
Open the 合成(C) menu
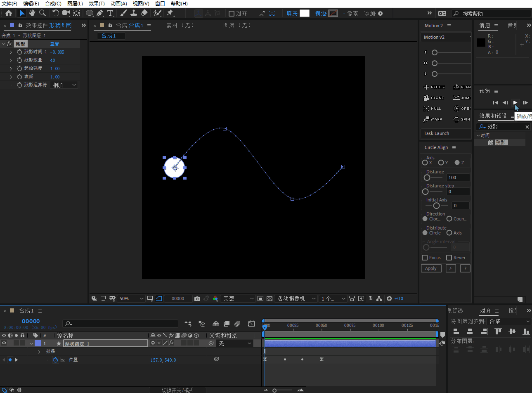(x=53, y=4)
